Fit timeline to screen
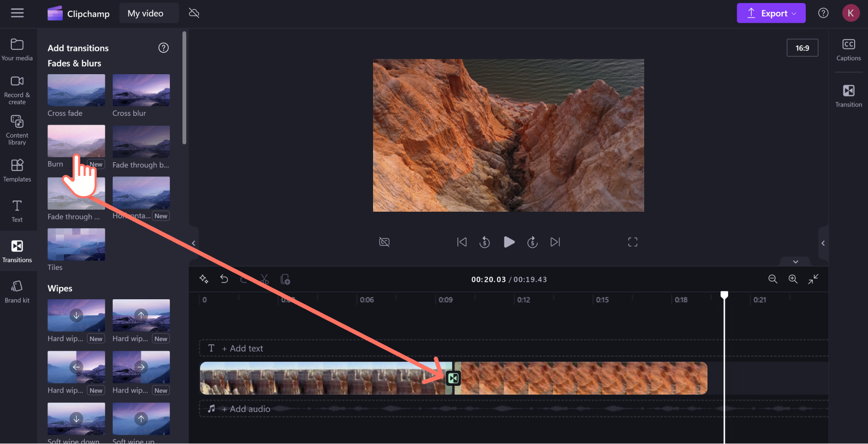The image size is (868, 444). pyautogui.click(x=813, y=279)
